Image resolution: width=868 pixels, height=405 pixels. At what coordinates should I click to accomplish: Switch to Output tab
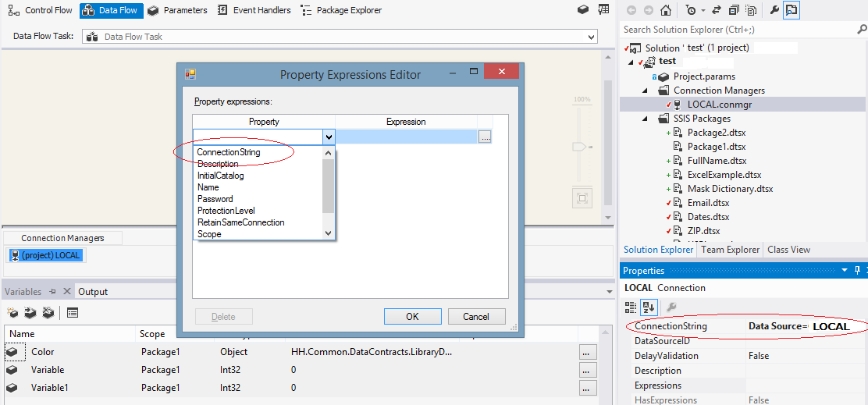pos(93,292)
